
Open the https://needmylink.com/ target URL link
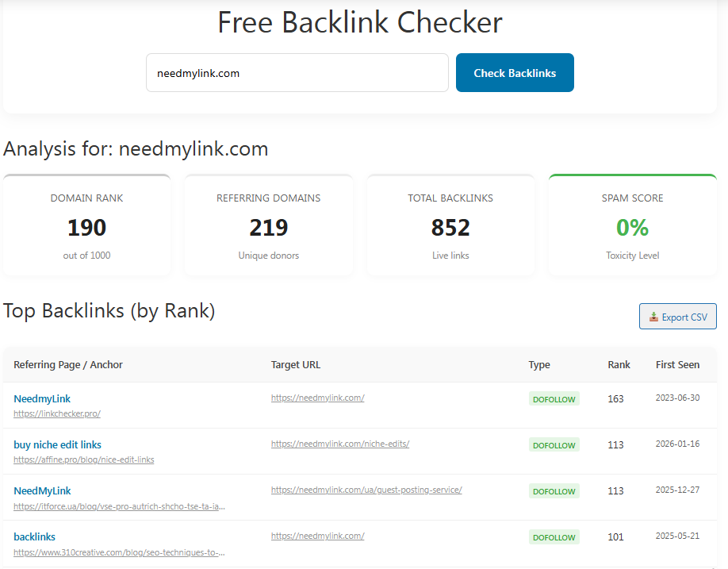(x=317, y=398)
